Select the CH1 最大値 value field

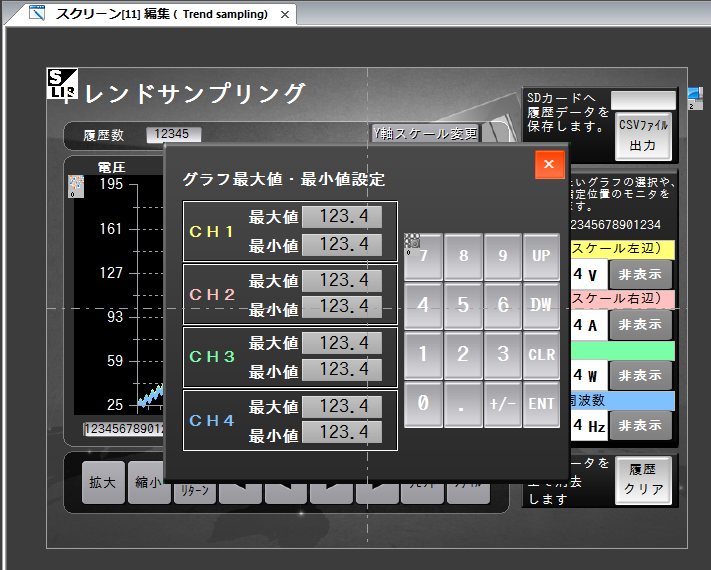(341, 218)
